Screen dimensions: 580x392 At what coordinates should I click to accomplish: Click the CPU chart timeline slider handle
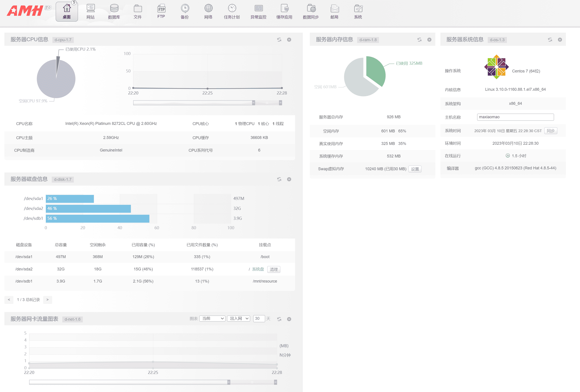click(254, 103)
